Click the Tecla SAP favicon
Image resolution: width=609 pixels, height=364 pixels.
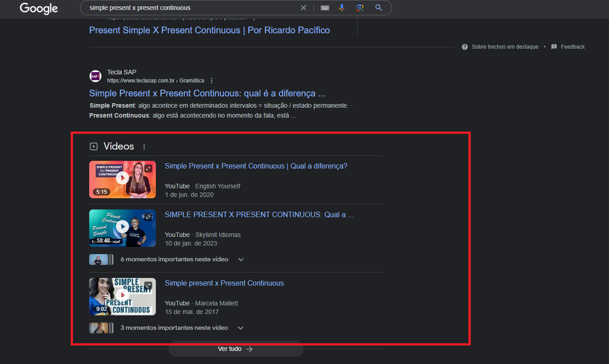[x=95, y=76]
